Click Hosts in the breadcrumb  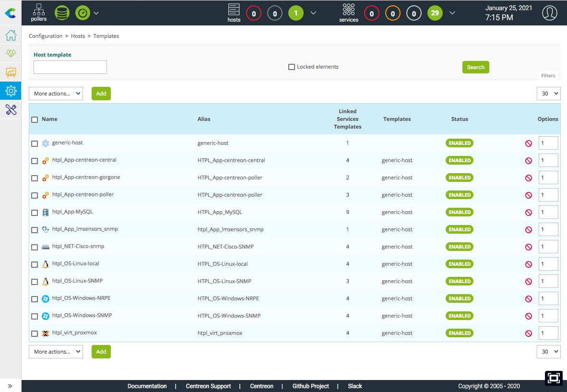pyautogui.click(x=78, y=36)
